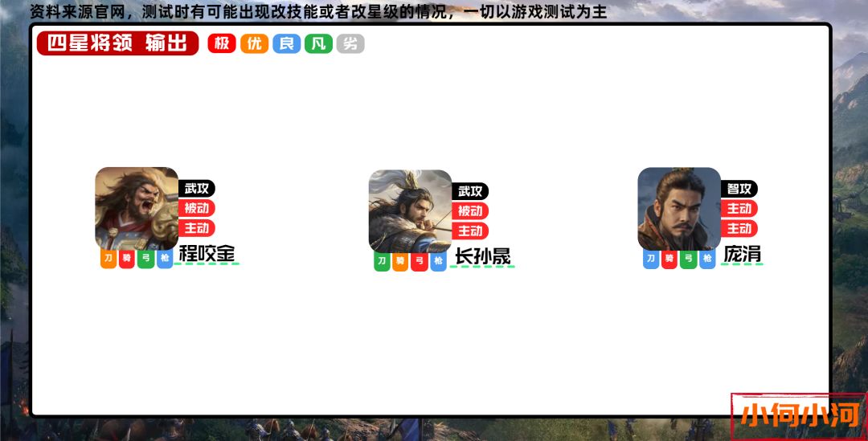Click 长孙晟's 被动 skill tag
868x441 pixels.
point(470,210)
